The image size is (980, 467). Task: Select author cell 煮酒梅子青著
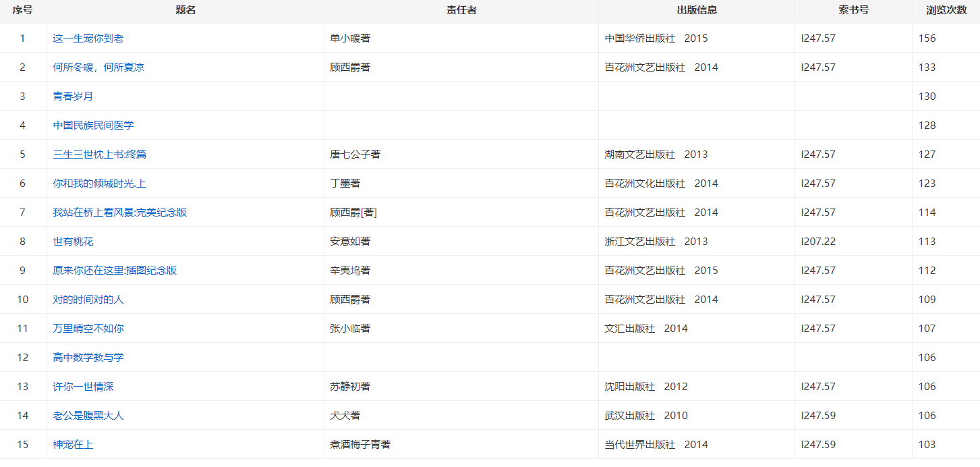360,445
